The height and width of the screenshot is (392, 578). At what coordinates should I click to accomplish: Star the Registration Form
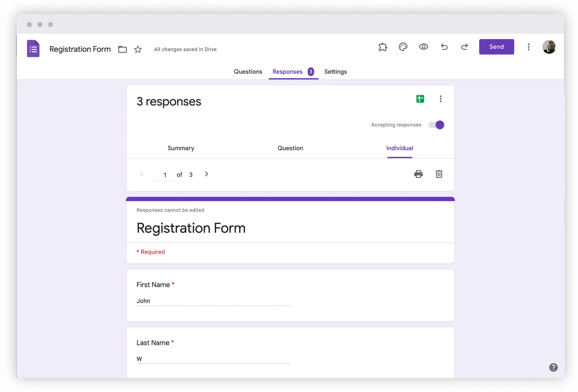(x=138, y=49)
